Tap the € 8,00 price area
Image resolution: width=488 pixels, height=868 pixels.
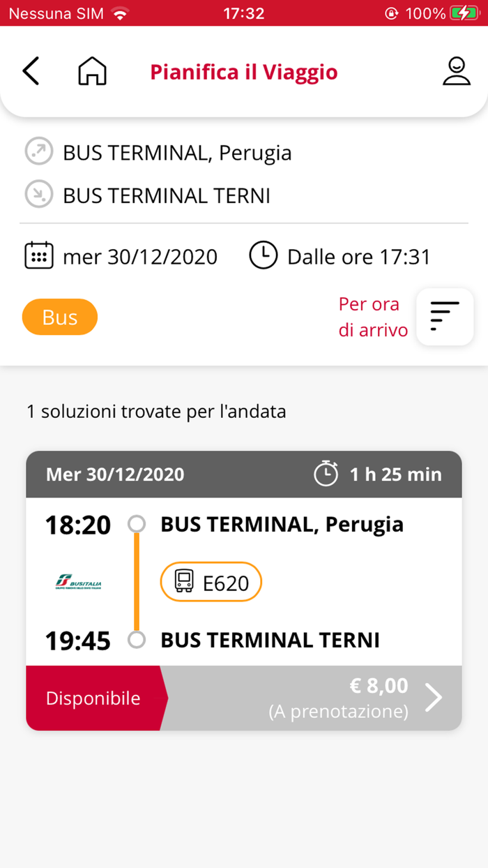click(x=339, y=698)
